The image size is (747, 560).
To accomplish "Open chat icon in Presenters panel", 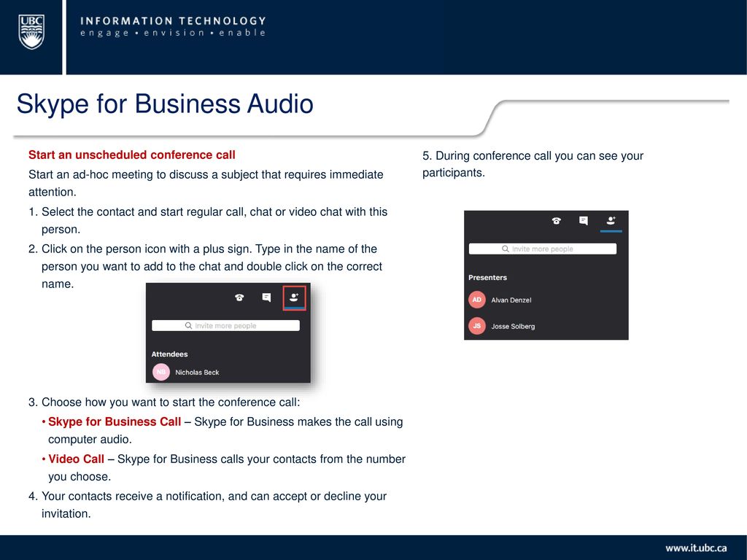I will coord(584,221).
